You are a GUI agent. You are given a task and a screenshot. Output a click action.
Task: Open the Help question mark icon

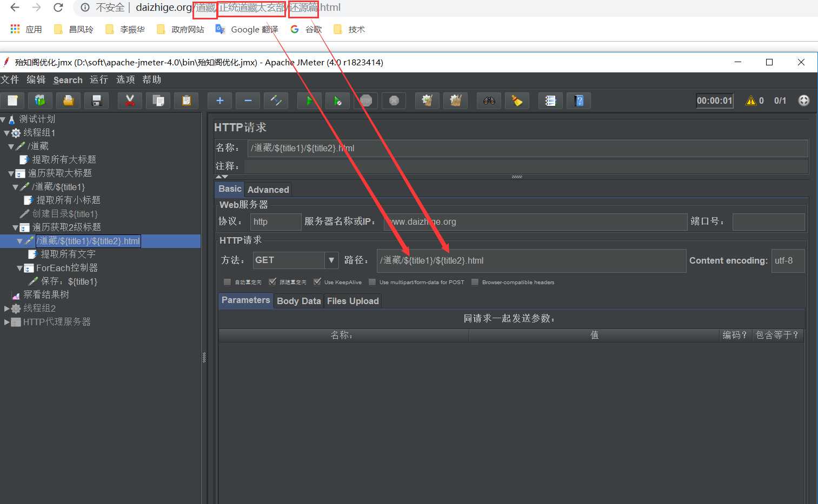coord(579,100)
